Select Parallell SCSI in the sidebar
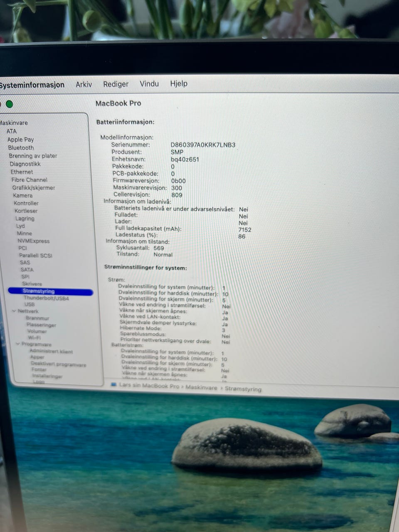Image resolution: width=399 pixels, height=532 pixels. [36, 255]
